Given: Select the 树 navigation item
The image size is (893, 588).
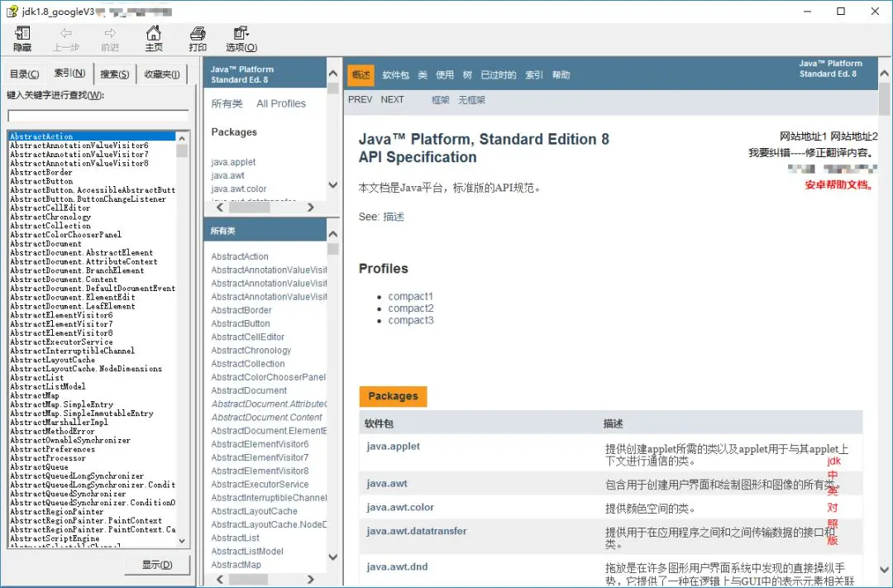Looking at the screenshot, I should tap(467, 74).
